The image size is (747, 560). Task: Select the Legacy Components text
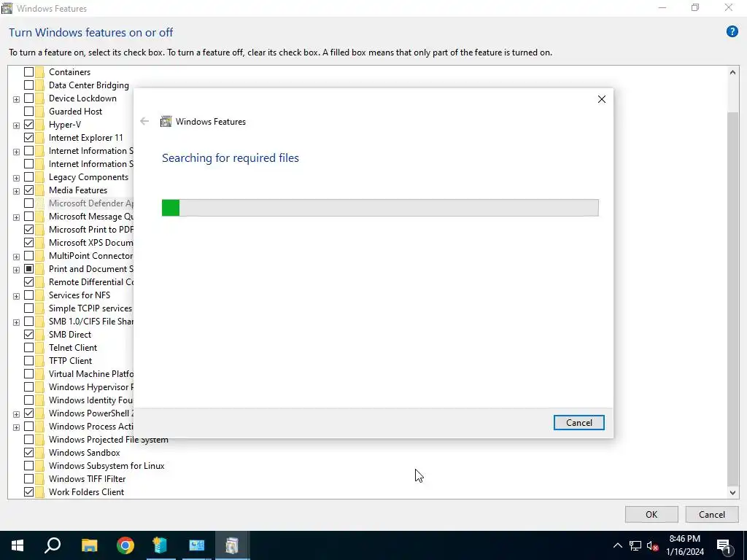[88, 177]
